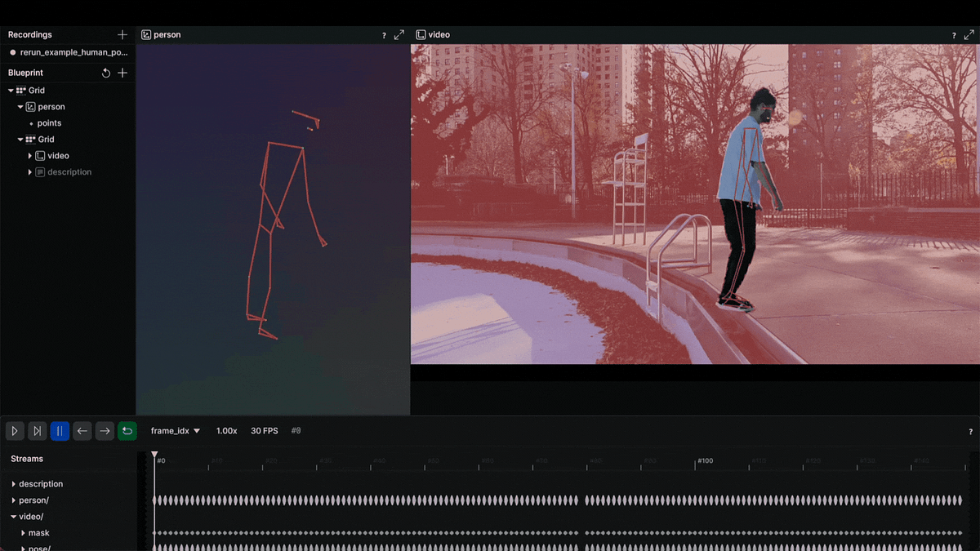Add a new Blueprint with the plus button
980x551 pixels.
pos(122,72)
